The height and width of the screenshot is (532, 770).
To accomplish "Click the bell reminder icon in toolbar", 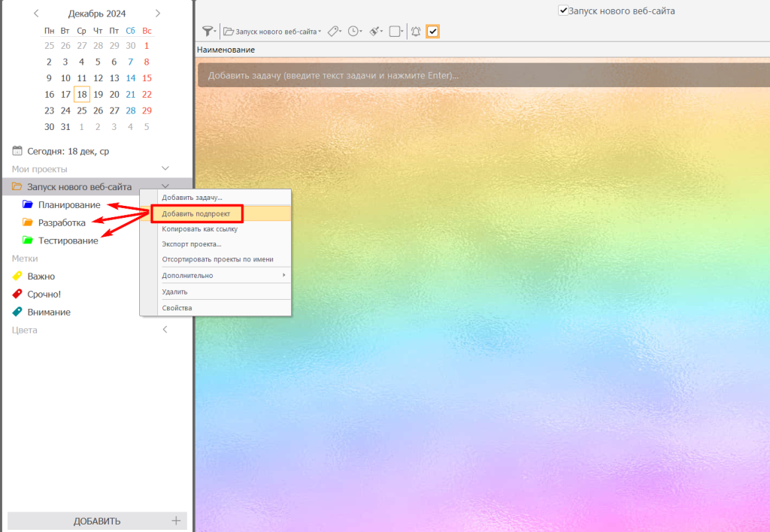I will click(x=416, y=32).
